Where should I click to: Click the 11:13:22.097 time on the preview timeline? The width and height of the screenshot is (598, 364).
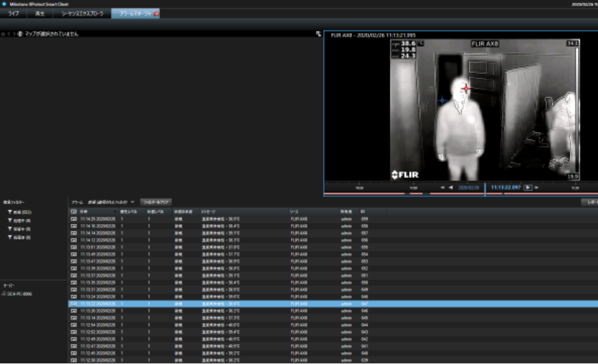tap(505, 188)
